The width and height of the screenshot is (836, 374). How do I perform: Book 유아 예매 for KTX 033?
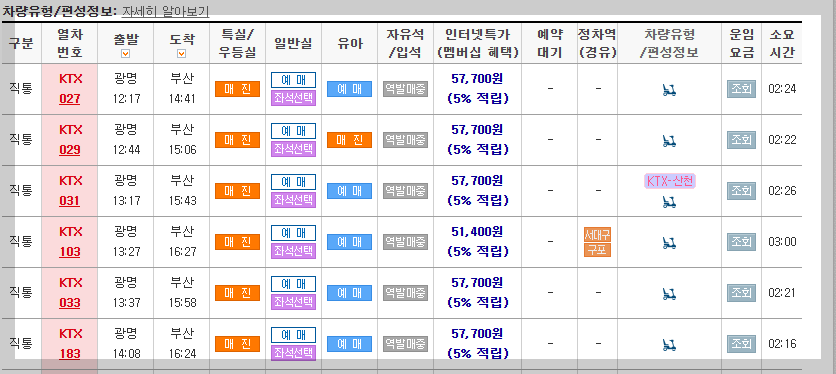(x=349, y=293)
